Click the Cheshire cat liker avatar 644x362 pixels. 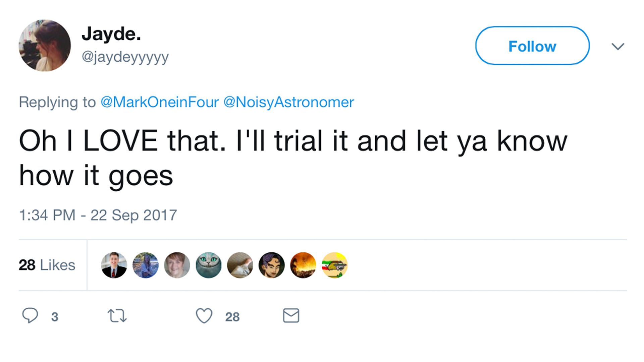(209, 265)
